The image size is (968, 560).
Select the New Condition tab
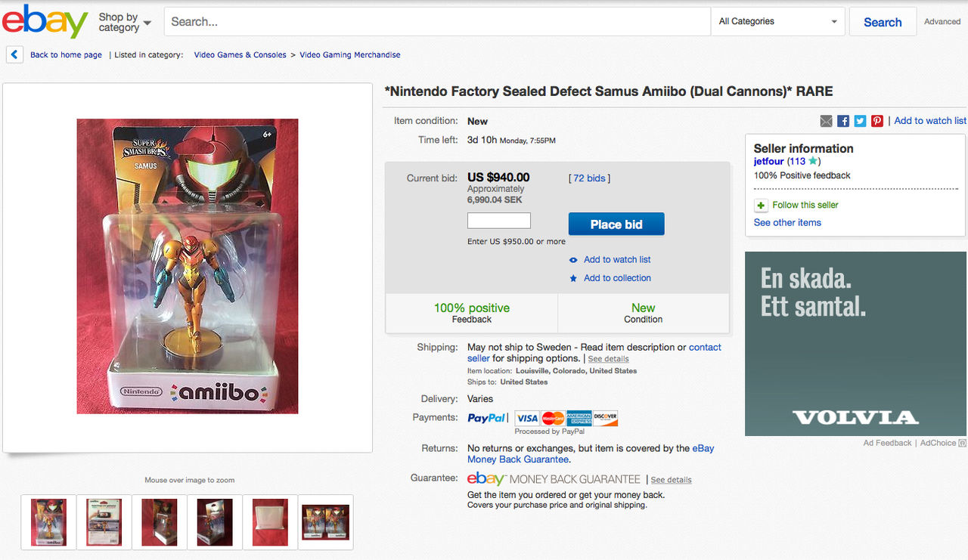click(643, 313)
